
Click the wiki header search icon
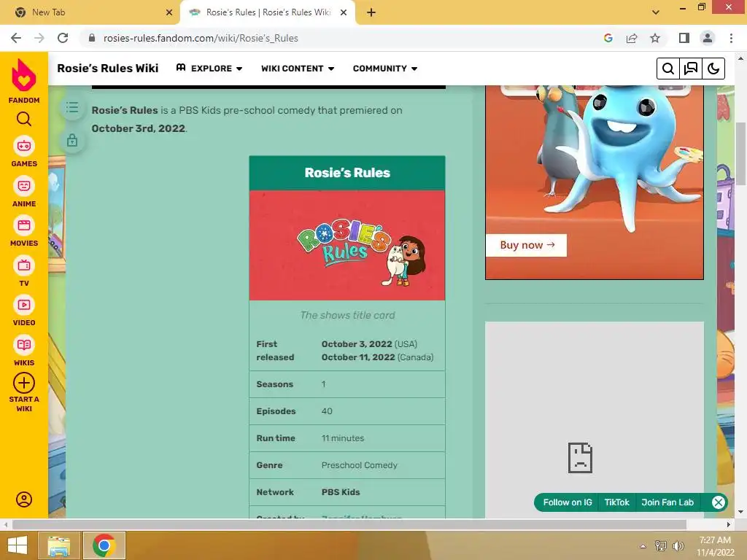[x=668, y=69]
